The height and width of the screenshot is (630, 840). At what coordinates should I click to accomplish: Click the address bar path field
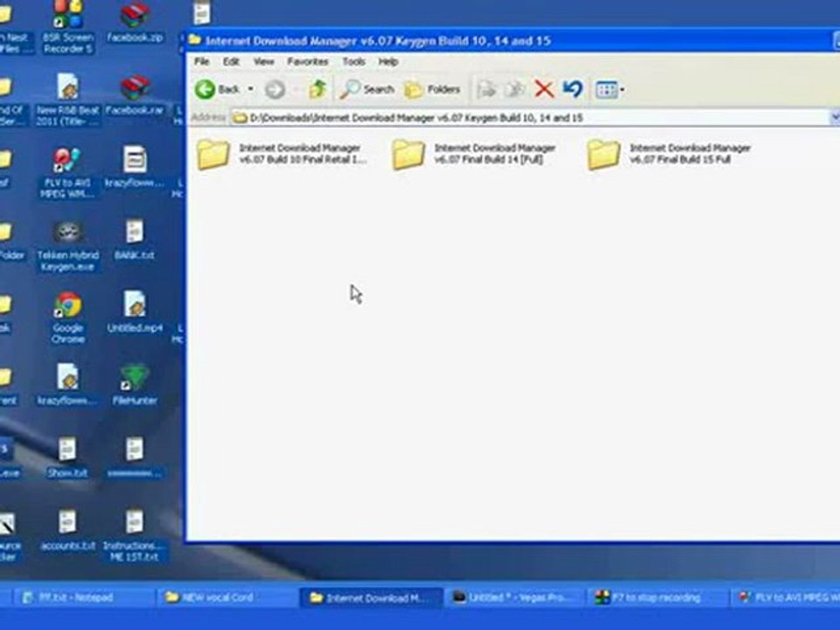pos(530,118)
